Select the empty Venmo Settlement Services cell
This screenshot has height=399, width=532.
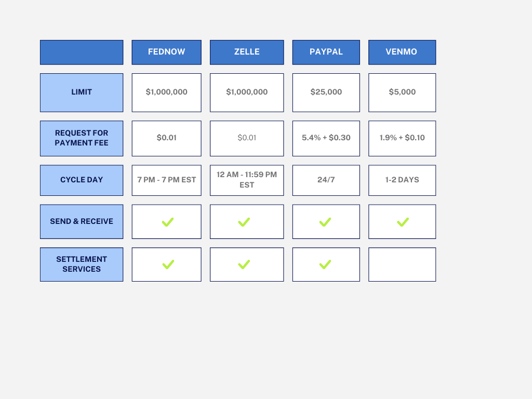pos(402,264)
